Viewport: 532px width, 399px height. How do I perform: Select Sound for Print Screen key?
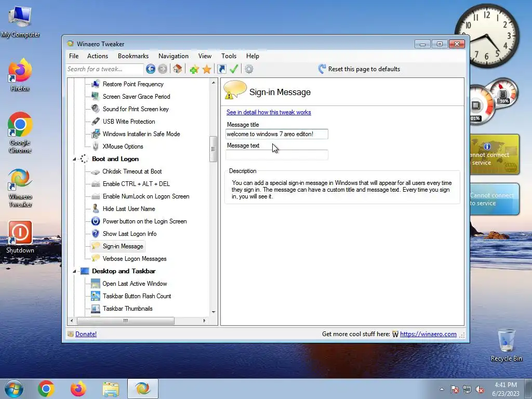pyautogui.click(x=136, y=109)
